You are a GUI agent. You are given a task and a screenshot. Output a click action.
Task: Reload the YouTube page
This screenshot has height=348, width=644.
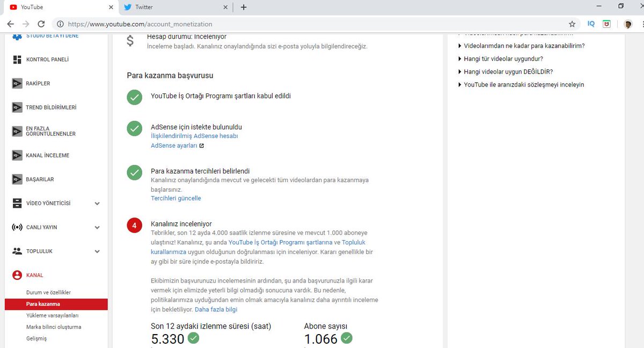click(x=41, y=24)
